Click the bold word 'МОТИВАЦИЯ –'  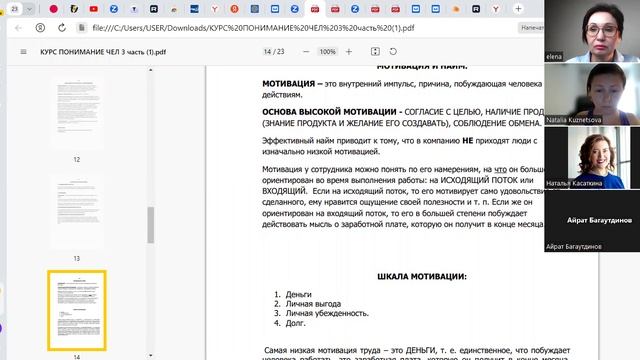coord(292,84)
